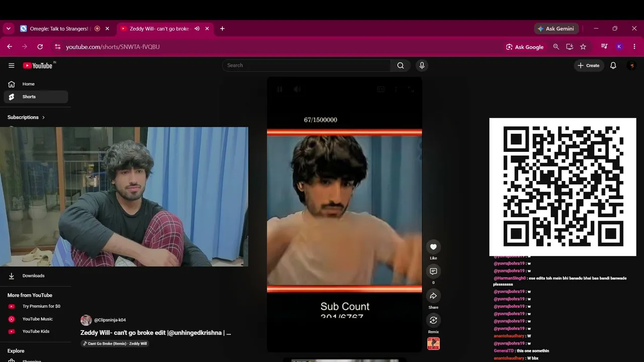Viewport: 644px width, 362px height.
Task: Go to YouTube home via logo
Action: [x=38, y=65]
